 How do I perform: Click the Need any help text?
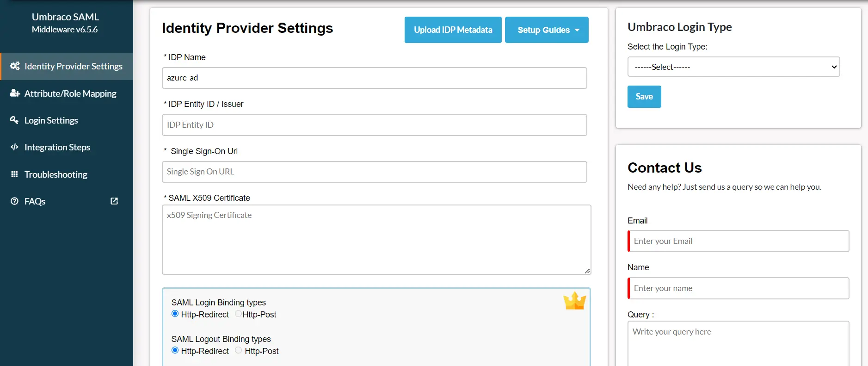(725, 187)
